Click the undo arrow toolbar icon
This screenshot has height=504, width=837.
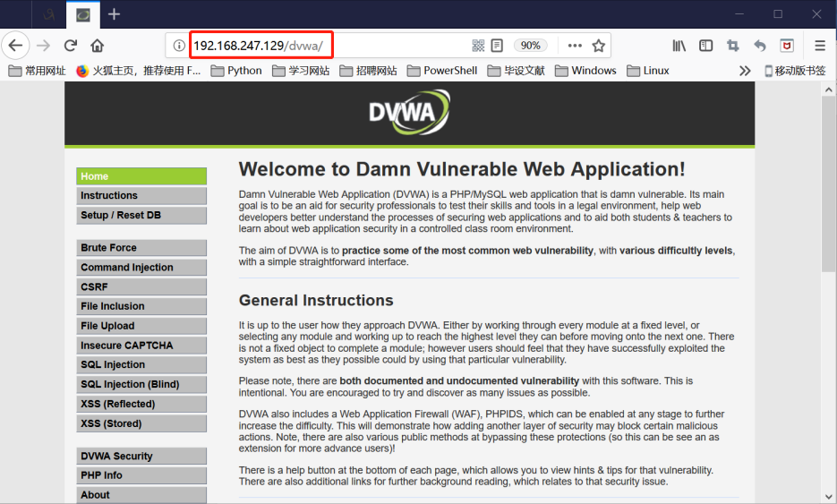pos(760,46)
